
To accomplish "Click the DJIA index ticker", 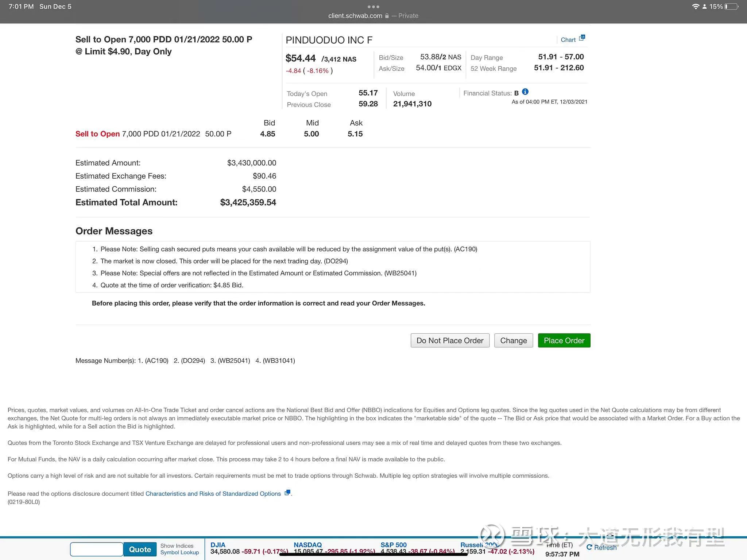I will tap(218, 545).
